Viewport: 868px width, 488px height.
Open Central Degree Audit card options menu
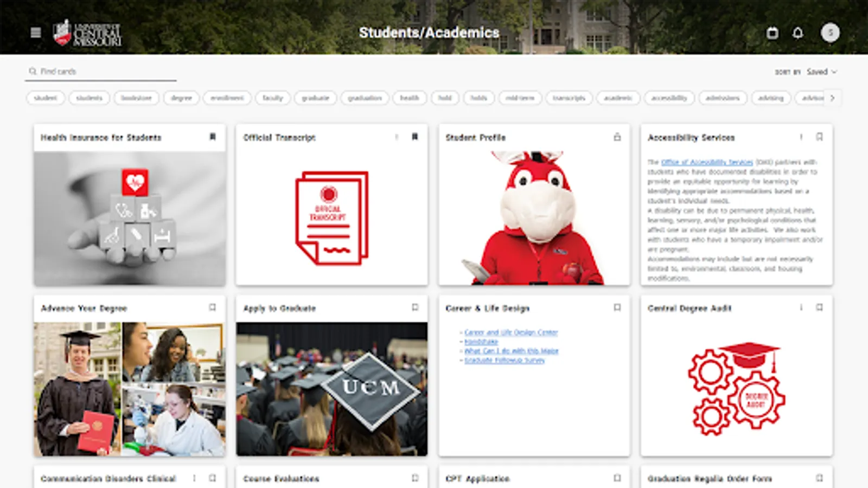click(801, 307)
